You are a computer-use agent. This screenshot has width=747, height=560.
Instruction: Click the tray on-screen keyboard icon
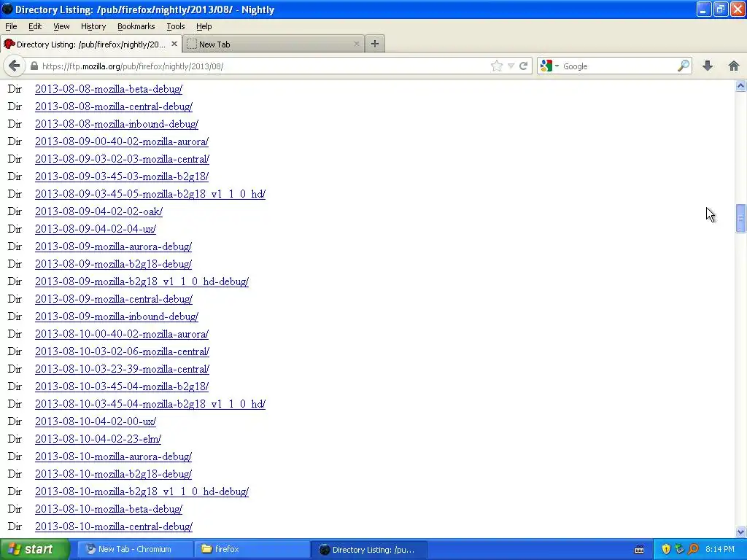click(639, 550)
